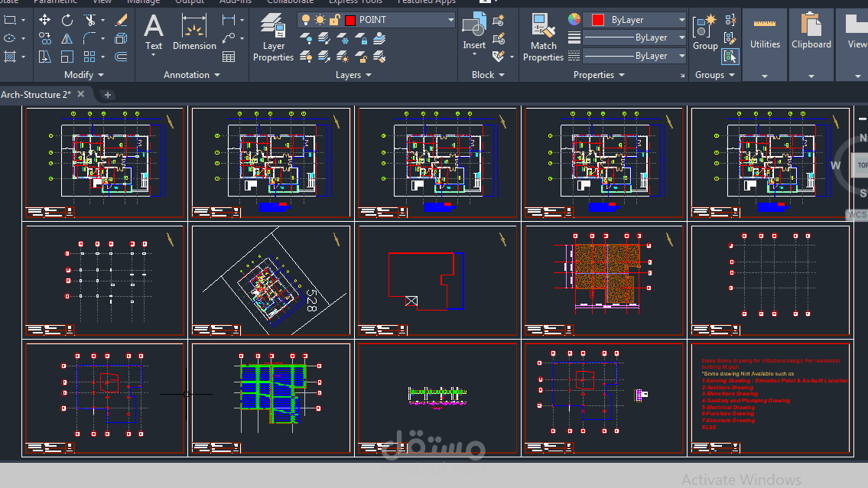Select the Rectangle draw tool

coord(10,20)
